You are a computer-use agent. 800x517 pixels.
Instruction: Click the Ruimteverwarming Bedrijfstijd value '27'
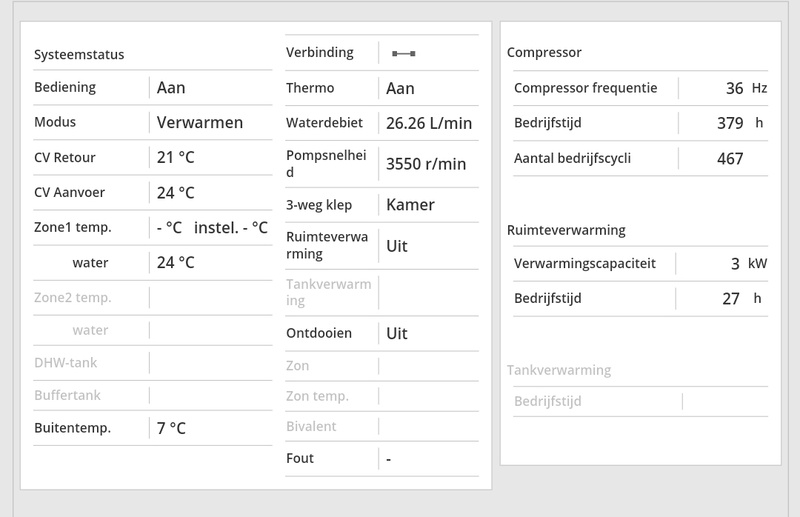click(731, 299)
